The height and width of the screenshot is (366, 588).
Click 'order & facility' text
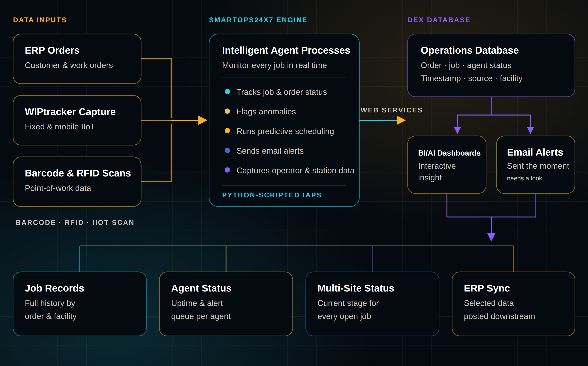[51, 316]
